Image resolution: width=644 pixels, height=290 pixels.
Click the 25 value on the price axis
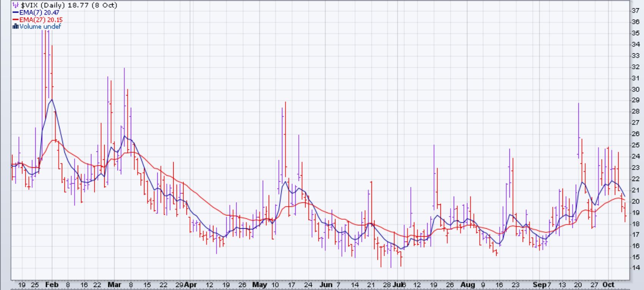tap(635, 145)
